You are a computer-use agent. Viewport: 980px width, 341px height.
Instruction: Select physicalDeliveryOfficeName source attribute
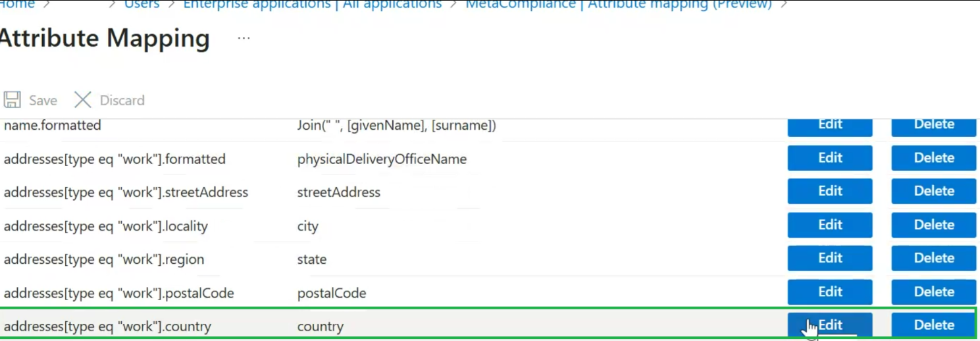382,159
